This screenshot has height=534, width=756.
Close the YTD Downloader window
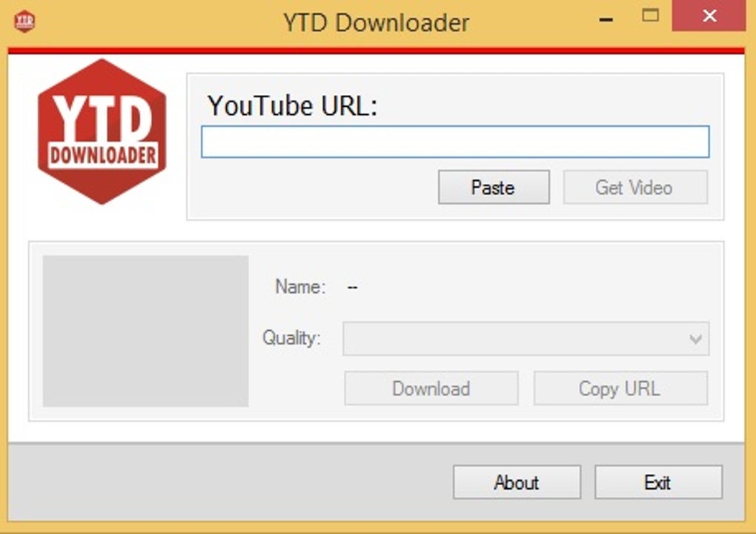click(x=709, y=16)
